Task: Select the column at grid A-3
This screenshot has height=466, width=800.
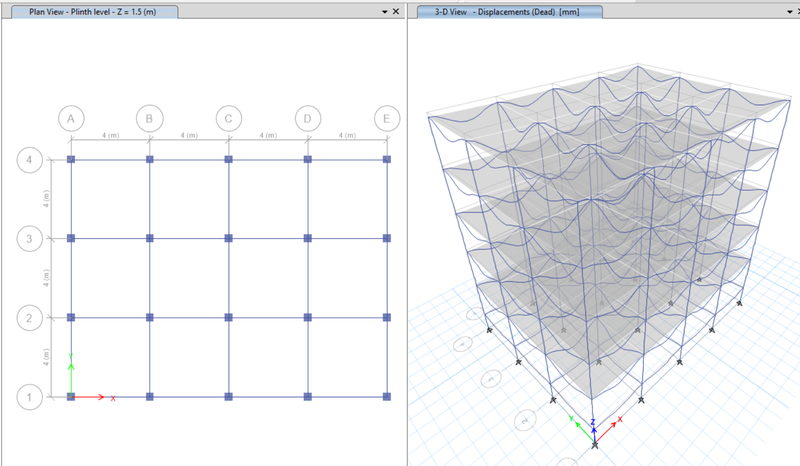Action: click(71, 238)
